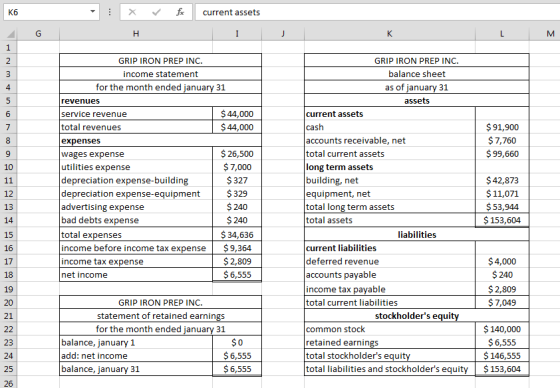Image resolution: width=560 pixels, height=388 pixels.
Task: Click the building, net value $42,873
Action: click(x=502, y=180)
